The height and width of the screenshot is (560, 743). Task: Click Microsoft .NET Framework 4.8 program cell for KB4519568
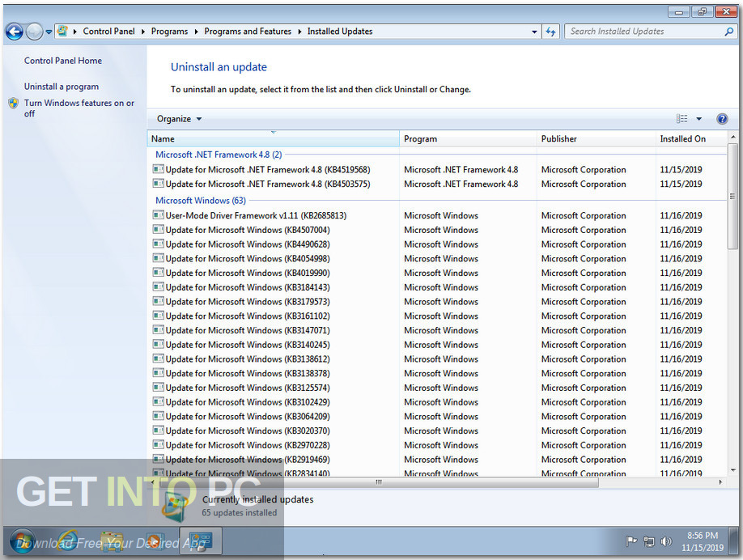click(461, 170)
